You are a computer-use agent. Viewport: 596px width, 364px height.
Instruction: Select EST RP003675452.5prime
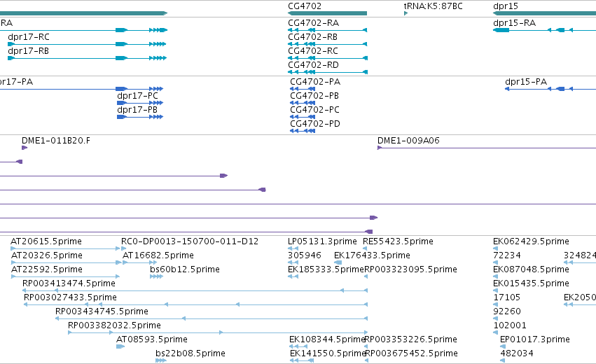(412, 353)
